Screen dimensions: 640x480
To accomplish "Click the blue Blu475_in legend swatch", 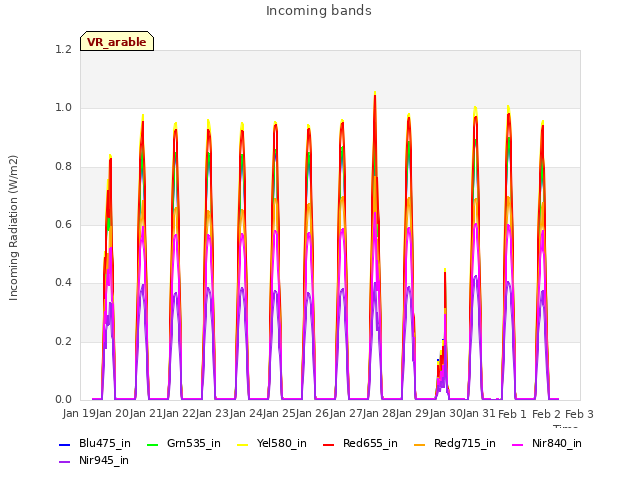I will click(64, 444).
